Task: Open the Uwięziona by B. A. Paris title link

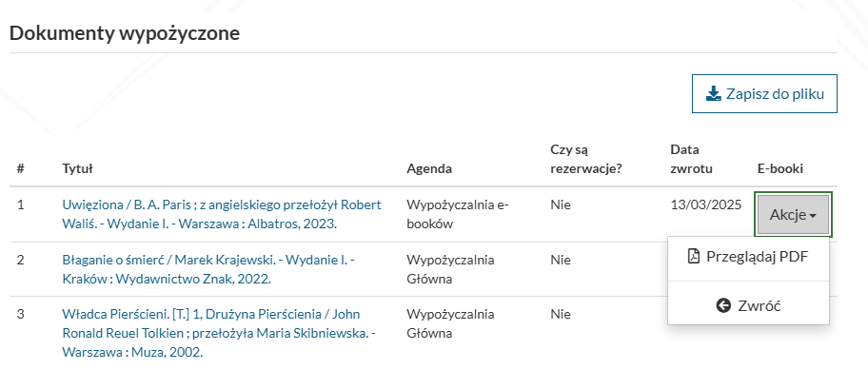Action: coord(222,215)
